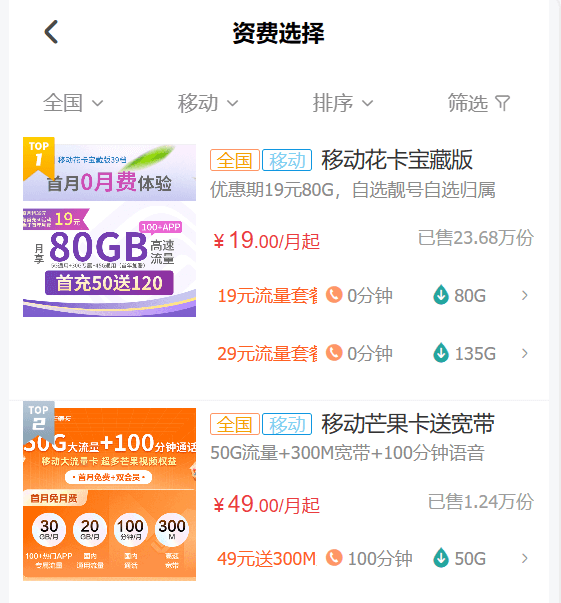Open the 移动花卡宝藏版 promo image
561x603 pixels.
(110, 230)
